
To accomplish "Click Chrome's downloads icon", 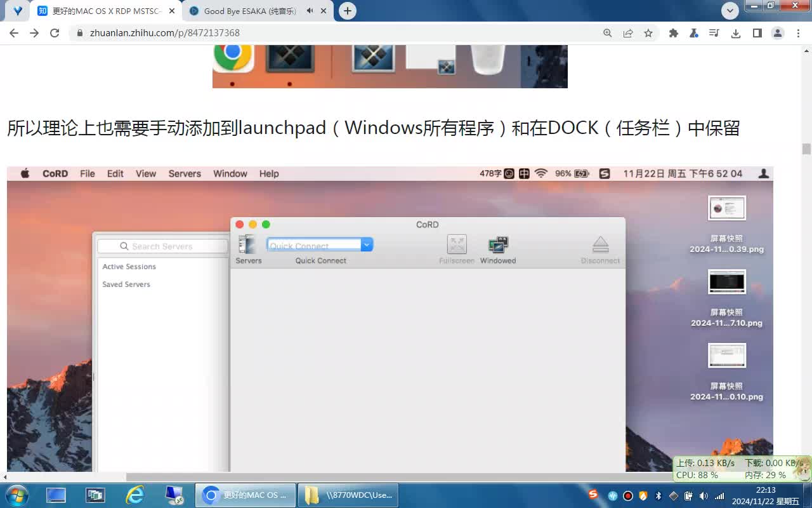I will point(736,32).
